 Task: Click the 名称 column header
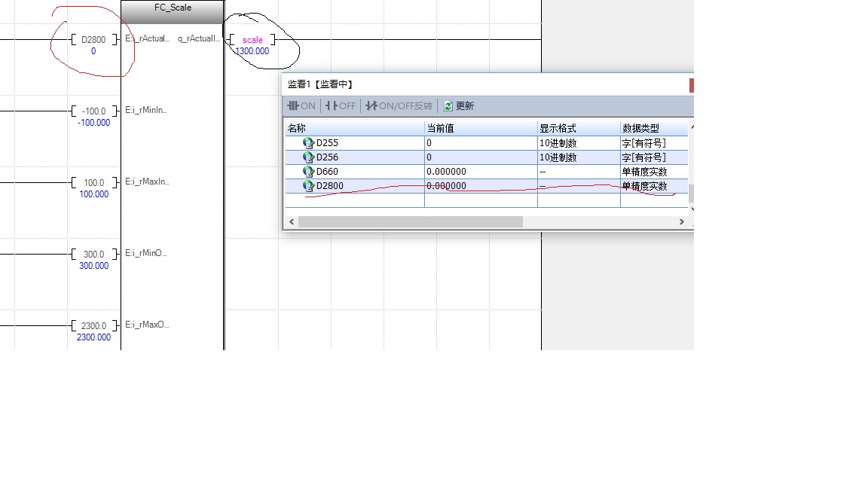353,128
